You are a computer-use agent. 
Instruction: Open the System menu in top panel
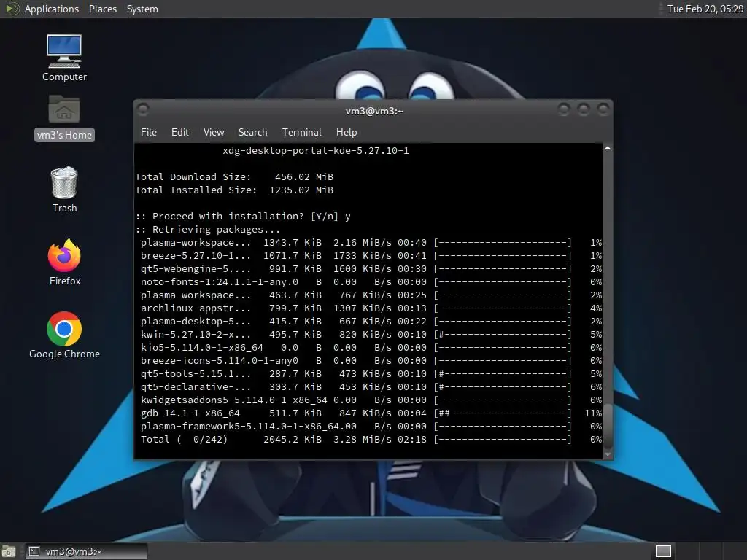(142, 9)
